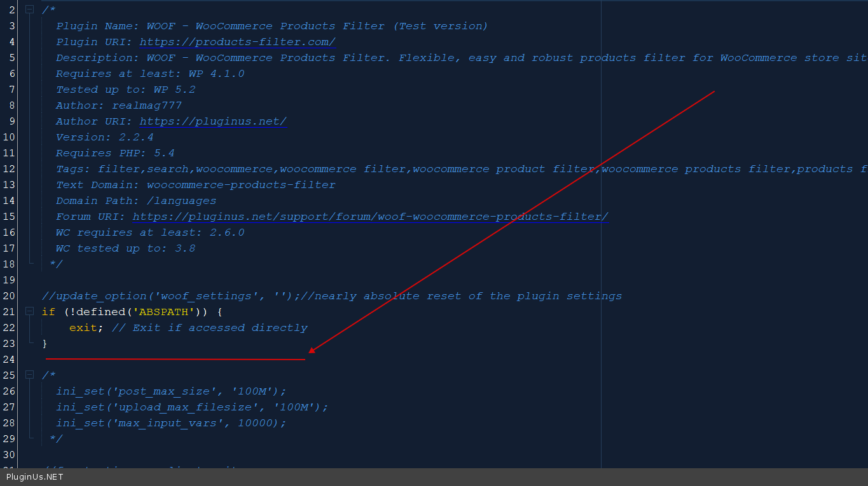Place cursor on 'post_max_size' string

164,391
